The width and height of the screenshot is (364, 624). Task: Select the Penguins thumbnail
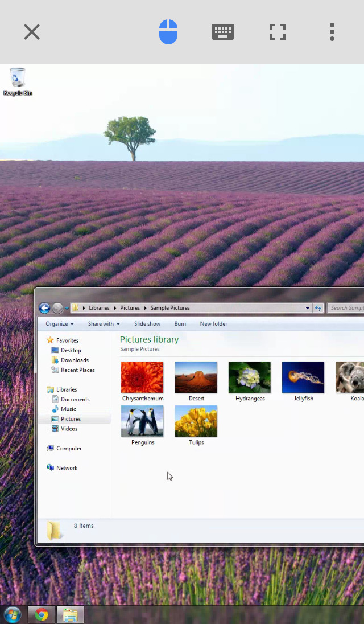pos(142,421)
